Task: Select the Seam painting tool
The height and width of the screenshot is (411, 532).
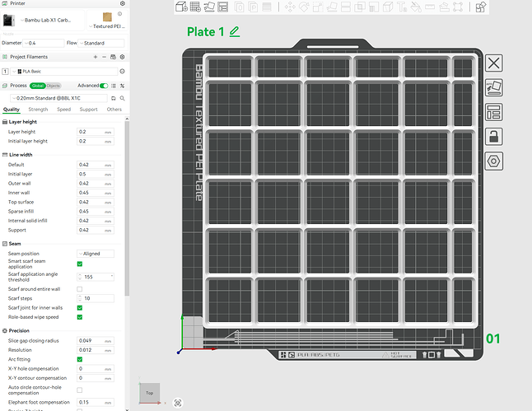Action: [x=388, y=7]
